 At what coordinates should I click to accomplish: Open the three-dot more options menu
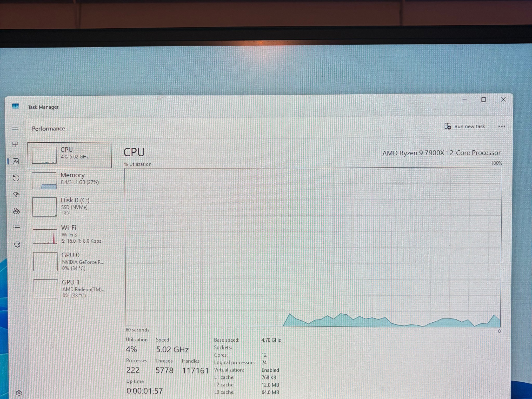(x=502, y=127)
